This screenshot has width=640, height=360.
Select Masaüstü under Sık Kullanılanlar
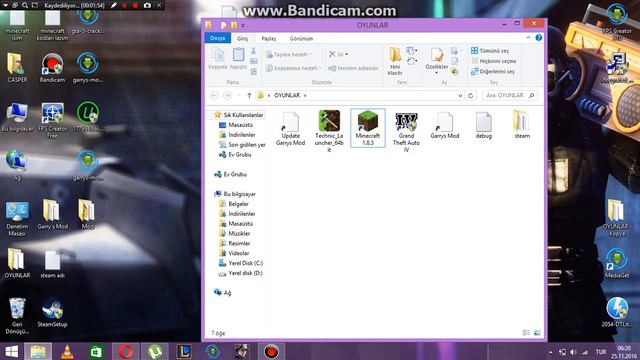tap(236, 125)
